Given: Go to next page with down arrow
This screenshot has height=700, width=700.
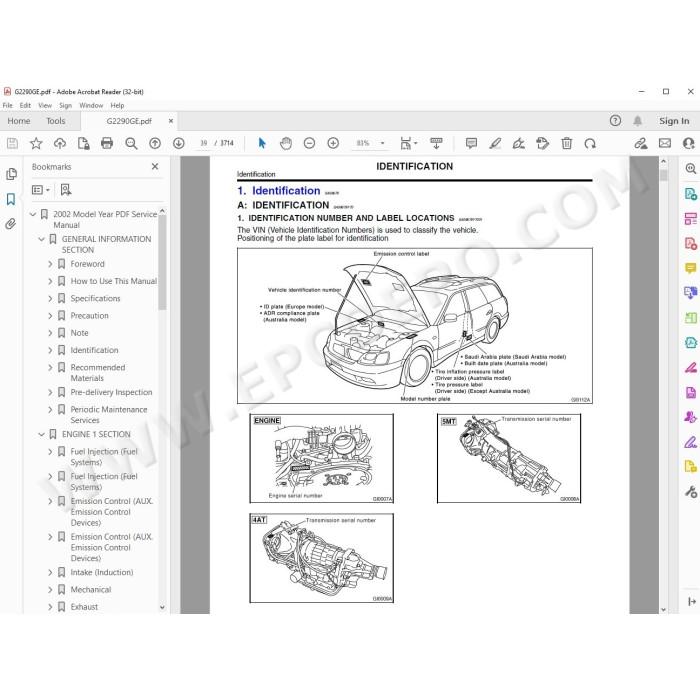Looking at the screenshot, I should [179, 143].
